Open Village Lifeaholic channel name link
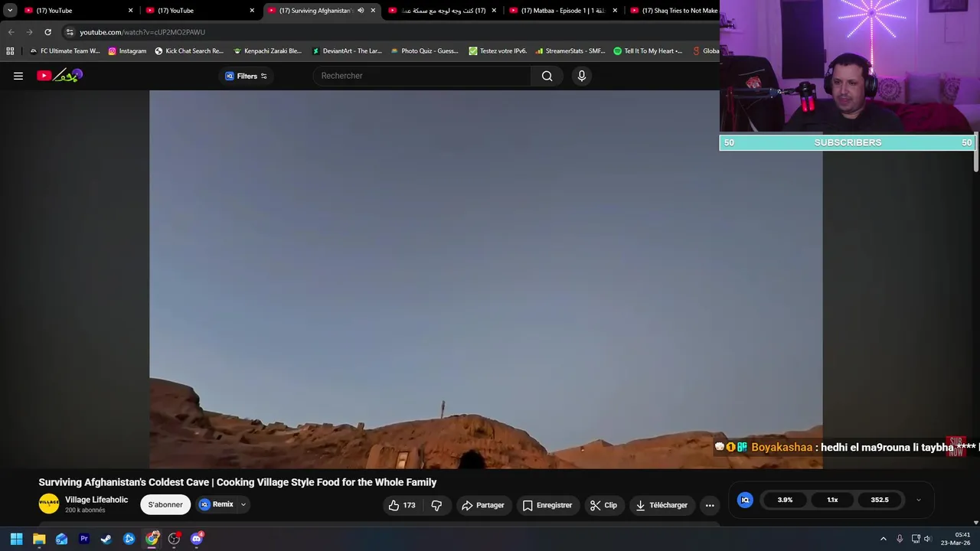This screenshot has height=551, width=980. (x=96, y=500)
